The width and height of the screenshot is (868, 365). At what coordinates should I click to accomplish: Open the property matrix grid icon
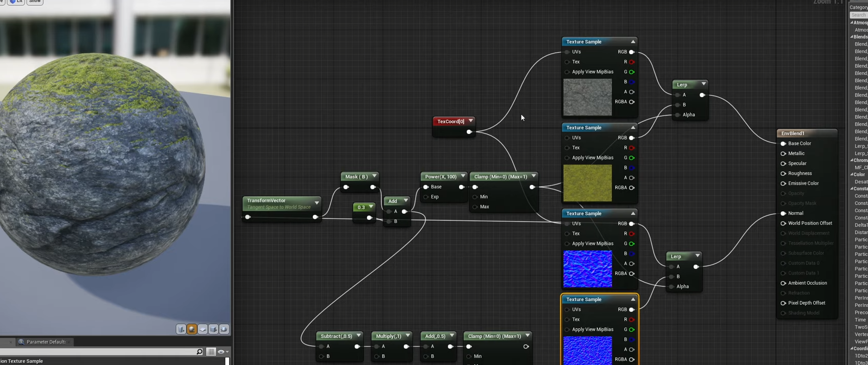point(211,352)
